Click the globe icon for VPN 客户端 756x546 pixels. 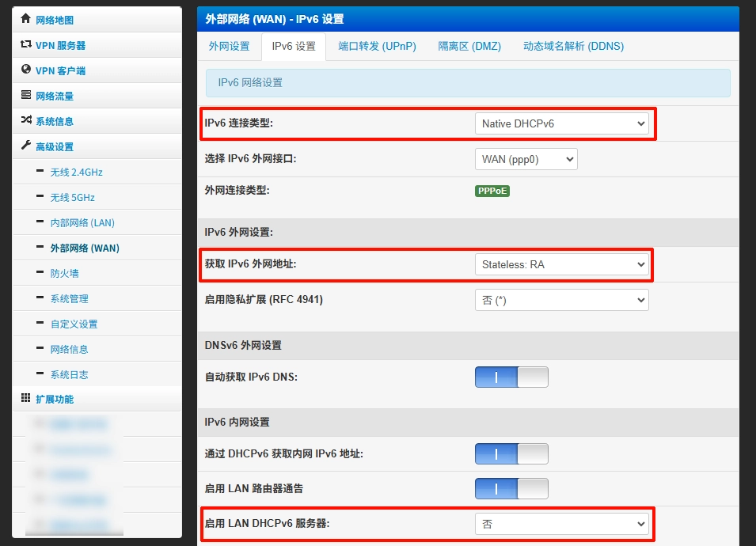[25, 70]
